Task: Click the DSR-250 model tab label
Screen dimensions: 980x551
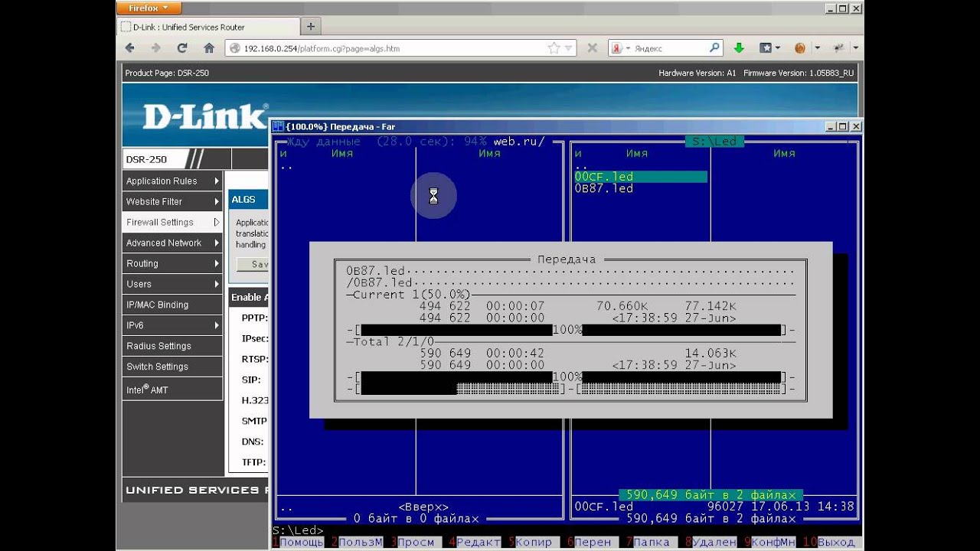Action: [146, 159]
